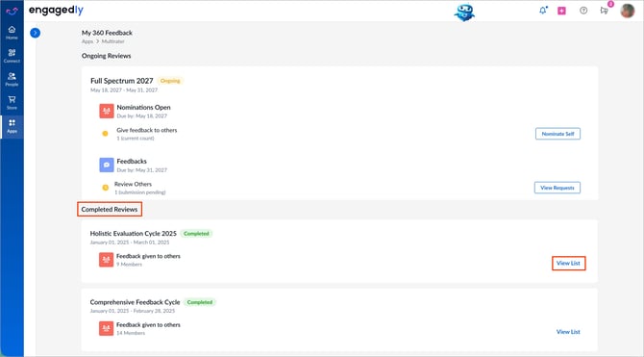Image resolution: width=644 pixels, height=357 pixels.
Task: Click '14 Members' under Comprehensive Feedback Cycle
Action: tap(131, 333)
